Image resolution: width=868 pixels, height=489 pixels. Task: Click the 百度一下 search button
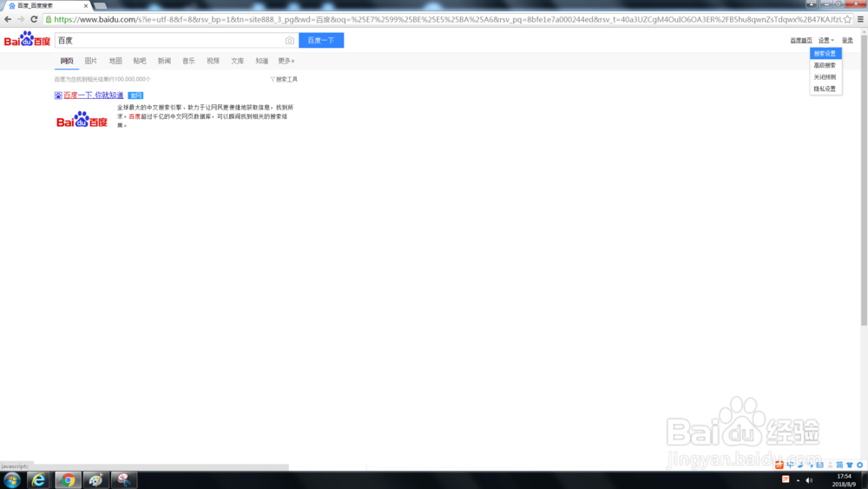(x=321, y=41)
